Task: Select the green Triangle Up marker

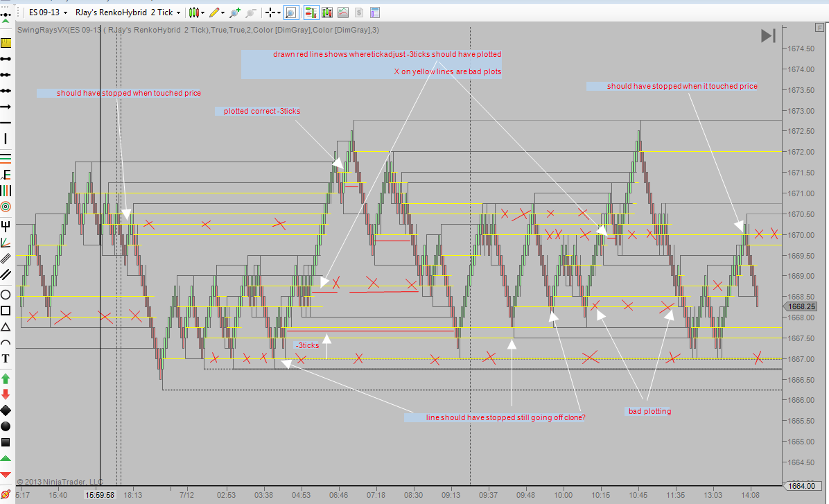Action: point(6,458)
